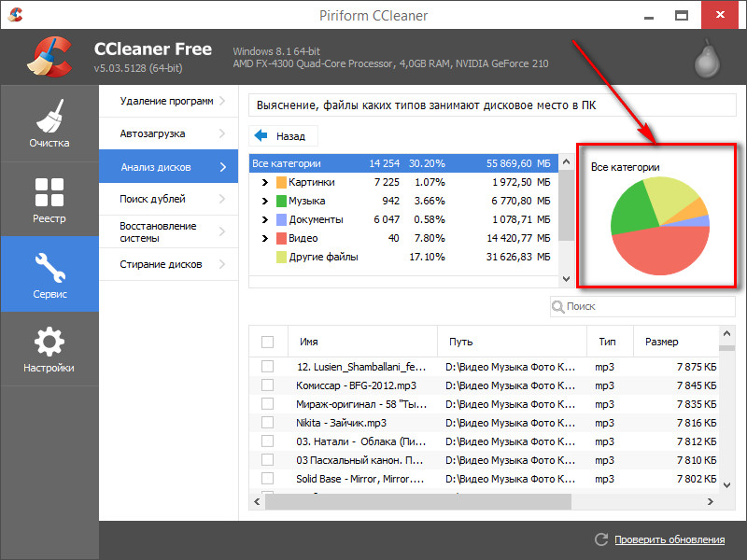
Task: Click the magnifier icon in search box
Action: [x=557, y=307]
